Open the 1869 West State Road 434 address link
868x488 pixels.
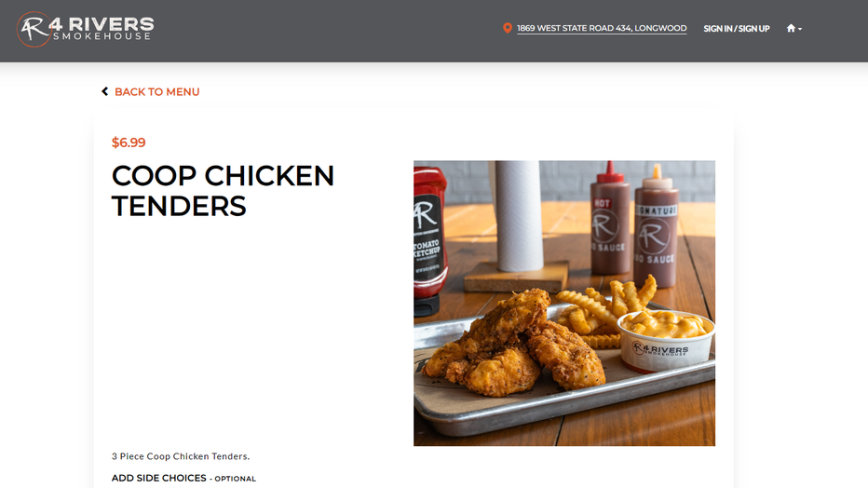click(x=602, y=28)
